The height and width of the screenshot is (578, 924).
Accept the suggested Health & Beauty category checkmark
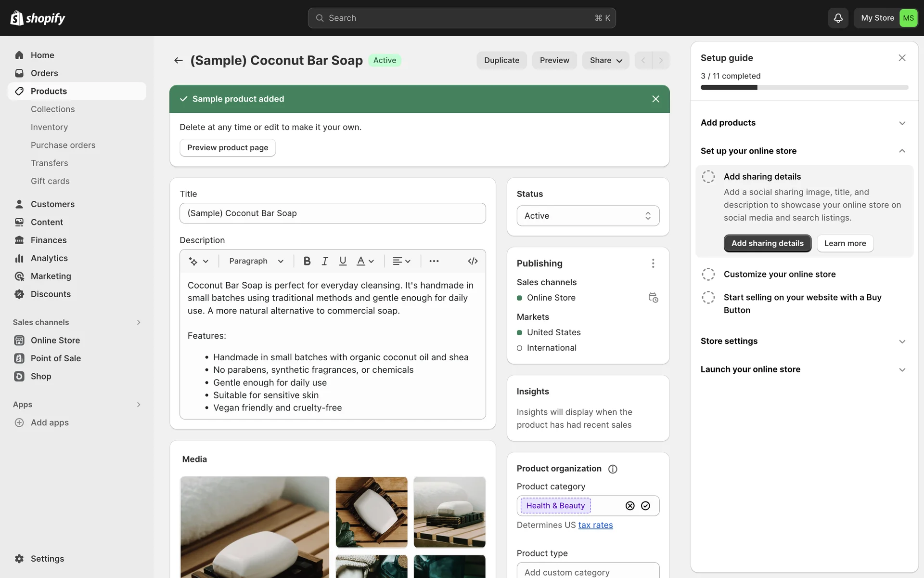tap(645, 506)
